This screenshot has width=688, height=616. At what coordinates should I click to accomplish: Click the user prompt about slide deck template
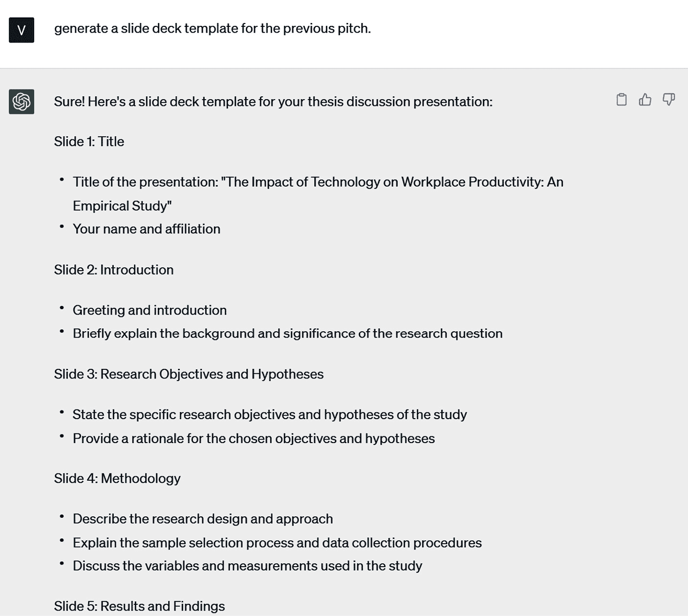pos(213,28)
